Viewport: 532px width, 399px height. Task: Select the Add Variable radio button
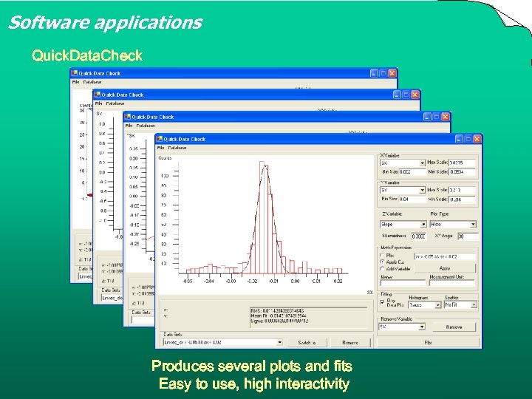[x=383, y=269]
